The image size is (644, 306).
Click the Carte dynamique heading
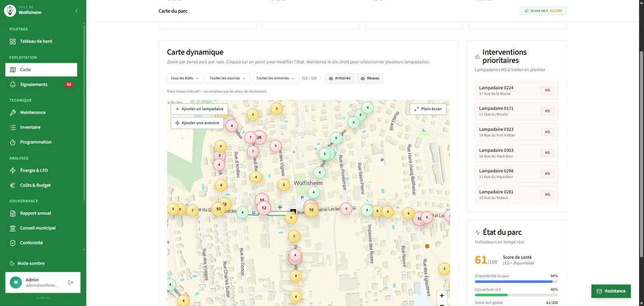point(195,52)
